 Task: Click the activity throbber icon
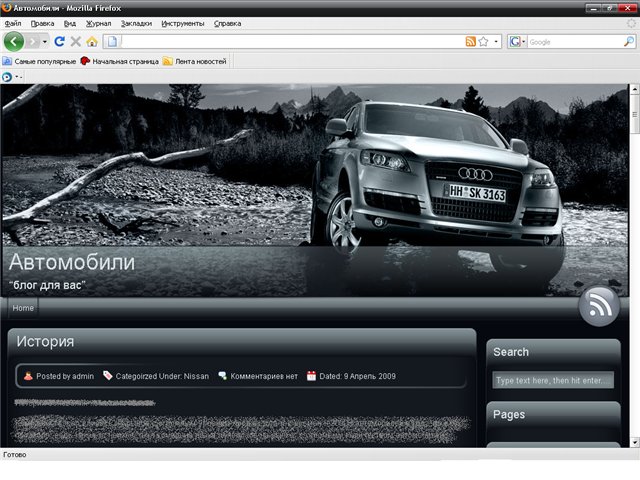(x=631, y=23)
